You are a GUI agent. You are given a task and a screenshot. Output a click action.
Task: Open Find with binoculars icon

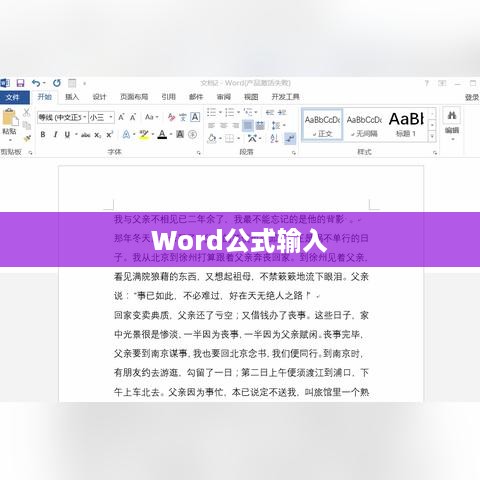tap(452, 116)
